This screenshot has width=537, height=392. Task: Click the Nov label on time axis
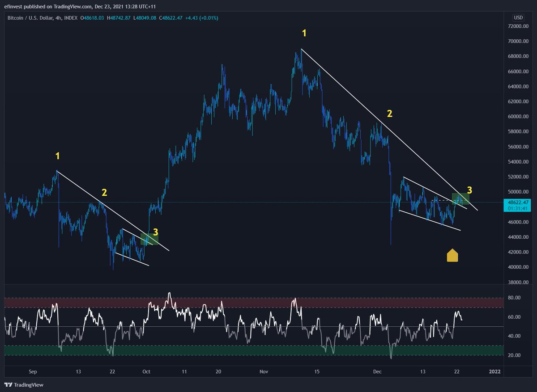pos(264,371)
